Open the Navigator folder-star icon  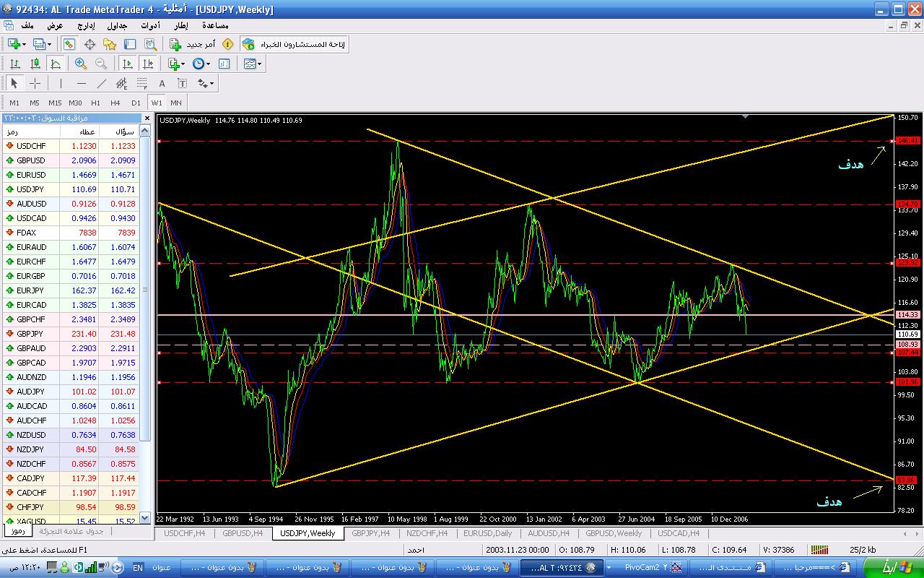pyautogui.click(x=110, y=45)
